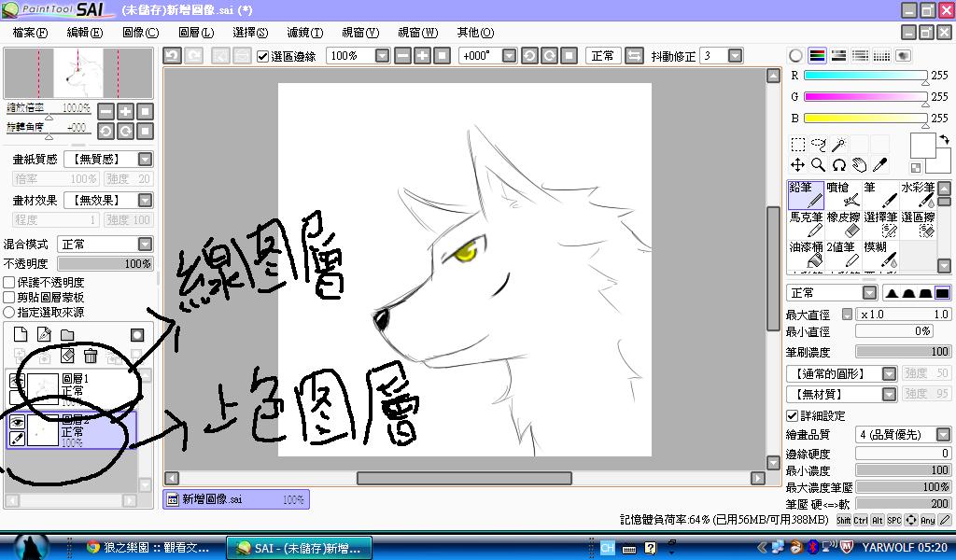
Task: Click undo arrow in top toolbar
Action: tap(172, 56)
